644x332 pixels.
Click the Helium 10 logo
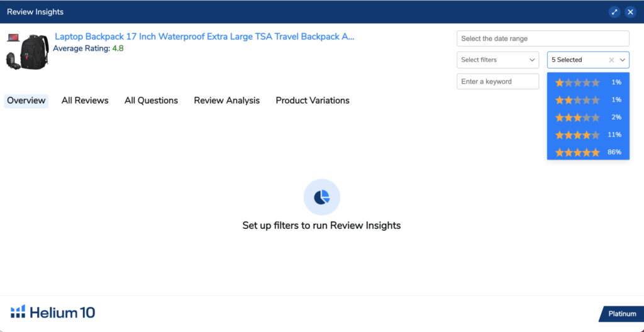[x=53, y=312]
